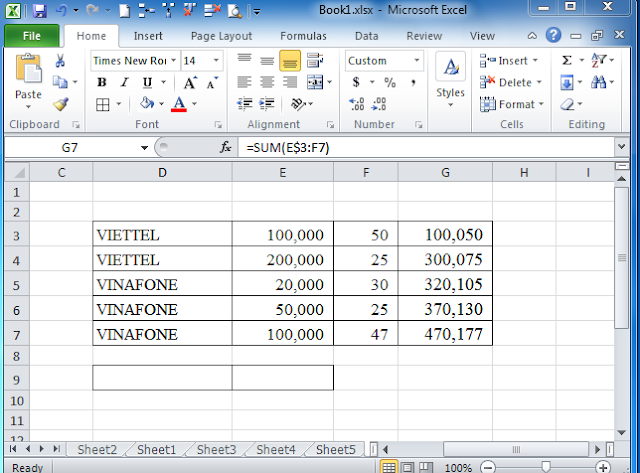Image resolution: width=640 pixels, height=473 pixels.
Task: Apply fill color with paint bucket
Action: pos(147,104)
